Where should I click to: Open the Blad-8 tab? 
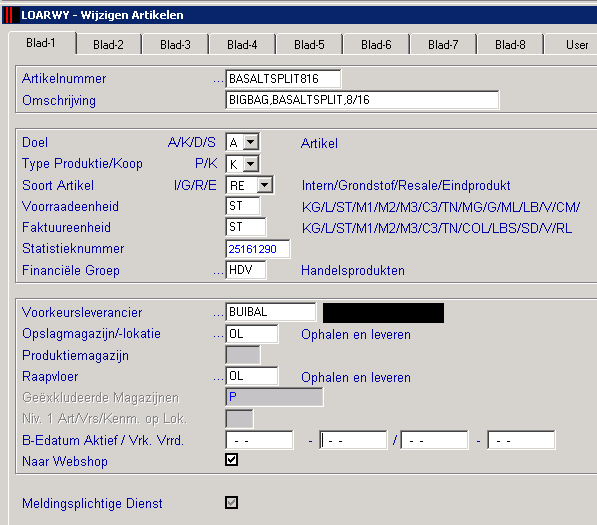(x=510, y=45)
